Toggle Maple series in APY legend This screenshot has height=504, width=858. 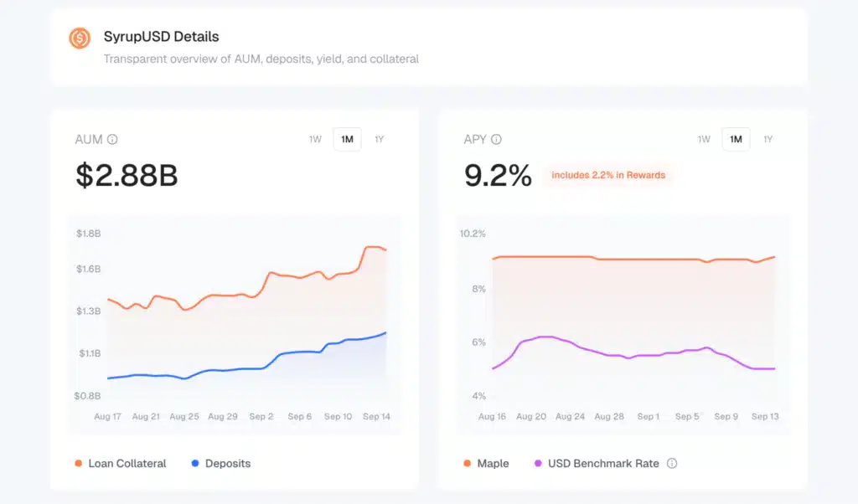pyautogui.click(x=493, y=463)
